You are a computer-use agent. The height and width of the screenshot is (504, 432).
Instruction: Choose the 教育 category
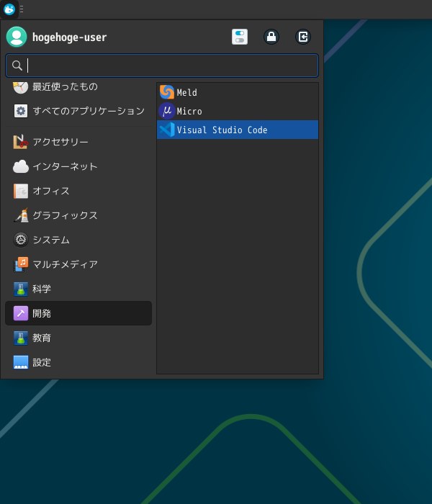tap(42, 338)
